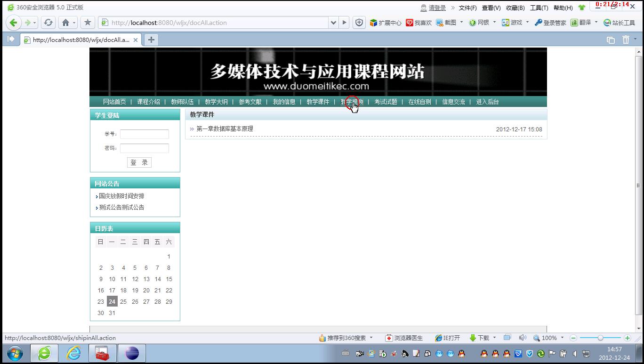Click the zoom out minus button
644x364 pixels.
point(573,338)
